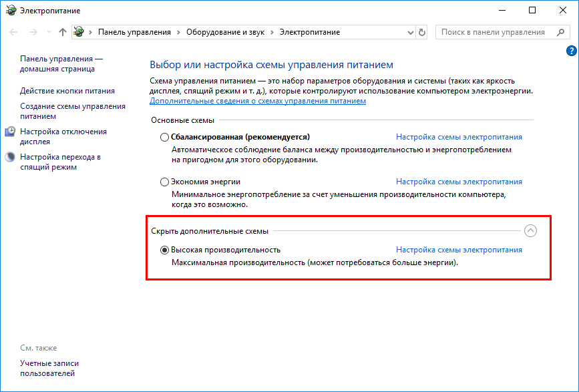579x392 pixels.
Task: Expand chevron after "Оборудование и звук" breadcrumb
Action: coord(272,32)
